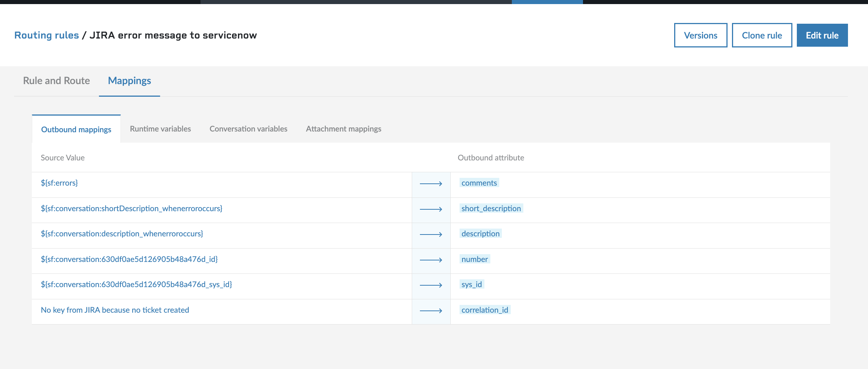Screen dimensions: 868x369
Task: Click the arrow icon in the short_description row
Action: pos(431,209)
